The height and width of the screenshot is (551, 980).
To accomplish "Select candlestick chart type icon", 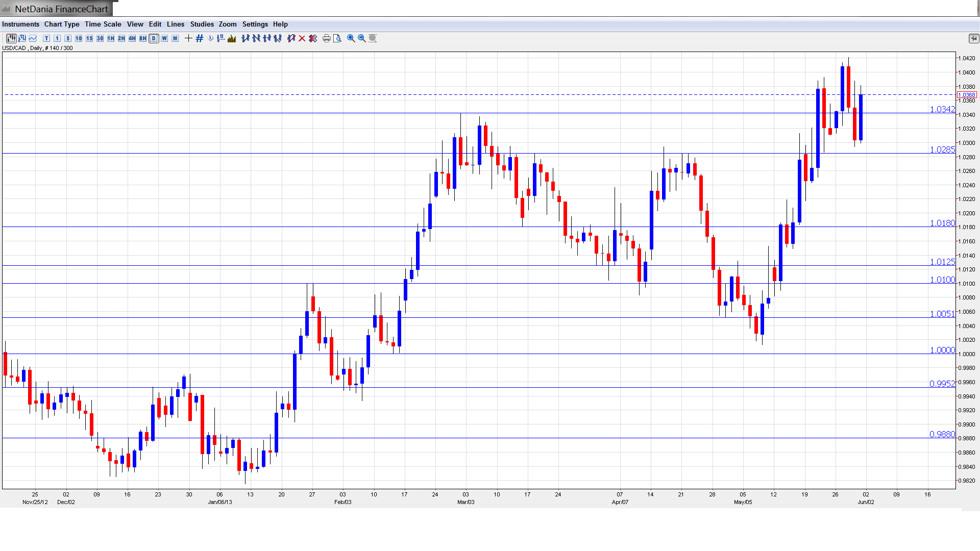I will 11,38.
